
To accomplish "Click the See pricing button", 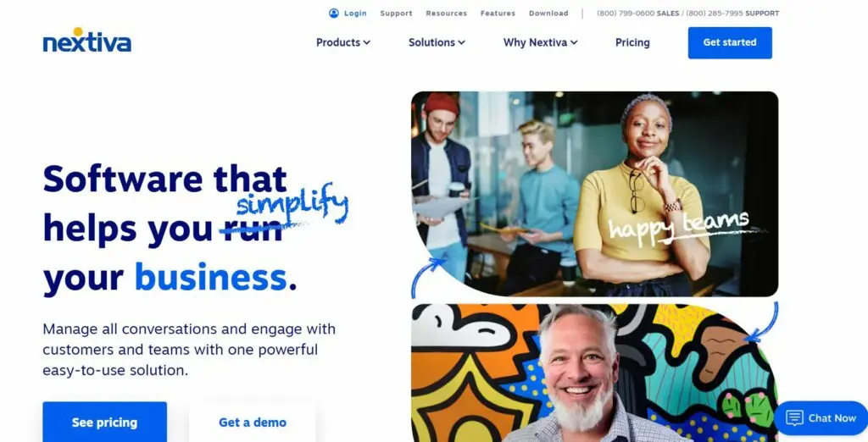I will (104, 422).
